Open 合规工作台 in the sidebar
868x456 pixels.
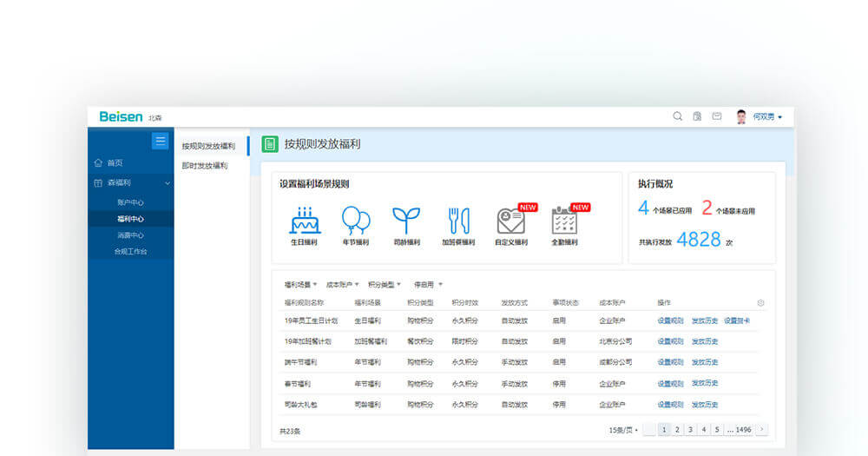tap(131, 251)
